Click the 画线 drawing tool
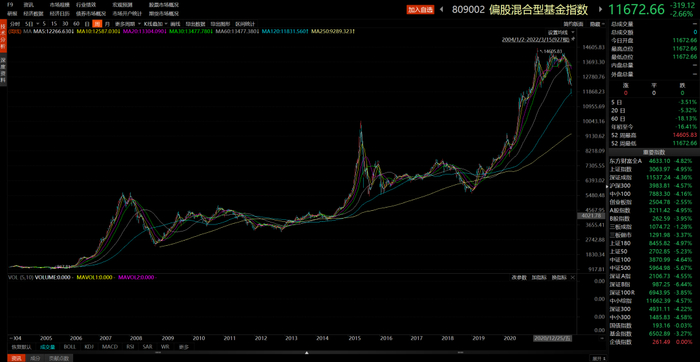Screen dimensions: 700x362 pyautogui.click(x=175, y=23)
